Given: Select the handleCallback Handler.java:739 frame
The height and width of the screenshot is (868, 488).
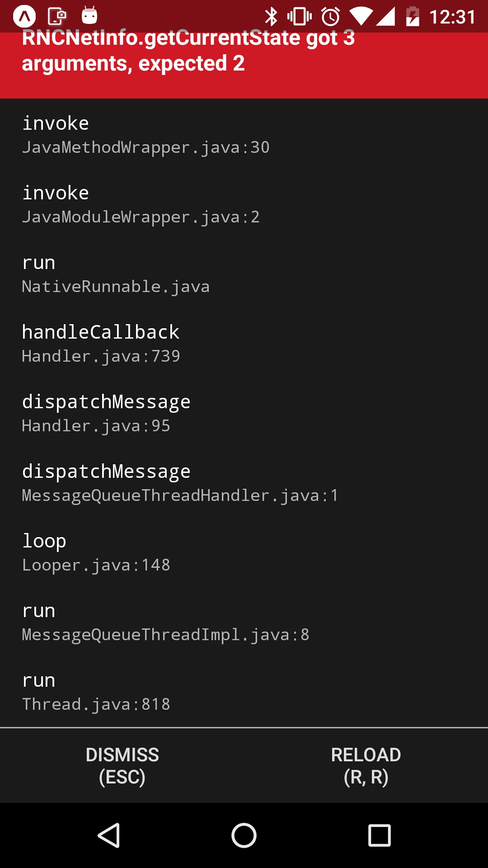Looking at the screenshot, I should point(101,344).
